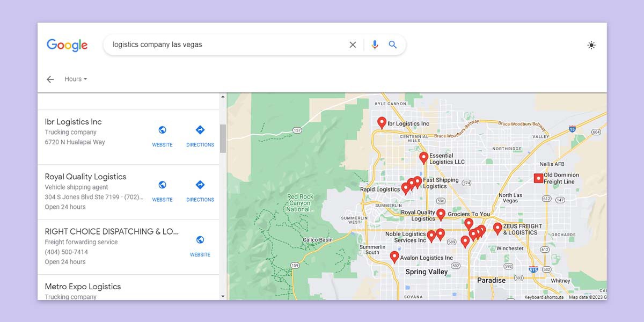
Task: Click the Noble Logistics Services Inc map pin
Action: tap(431, 237)
